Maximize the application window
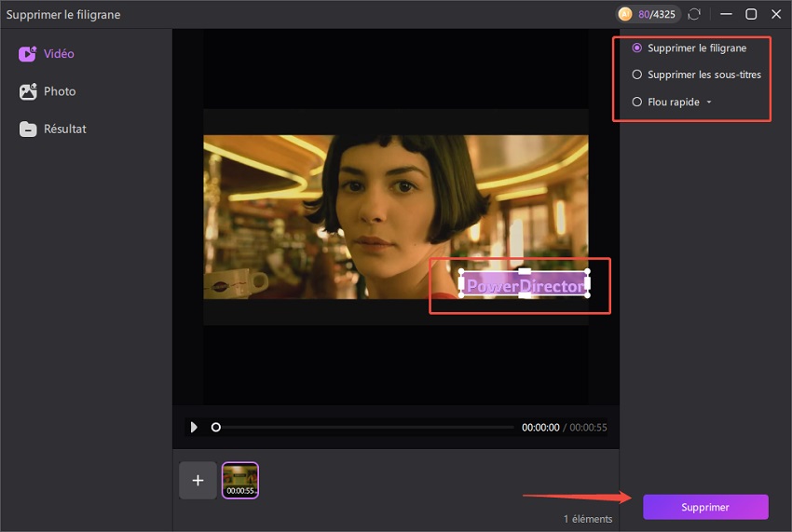792x532 pixels. tap(751, 15)
